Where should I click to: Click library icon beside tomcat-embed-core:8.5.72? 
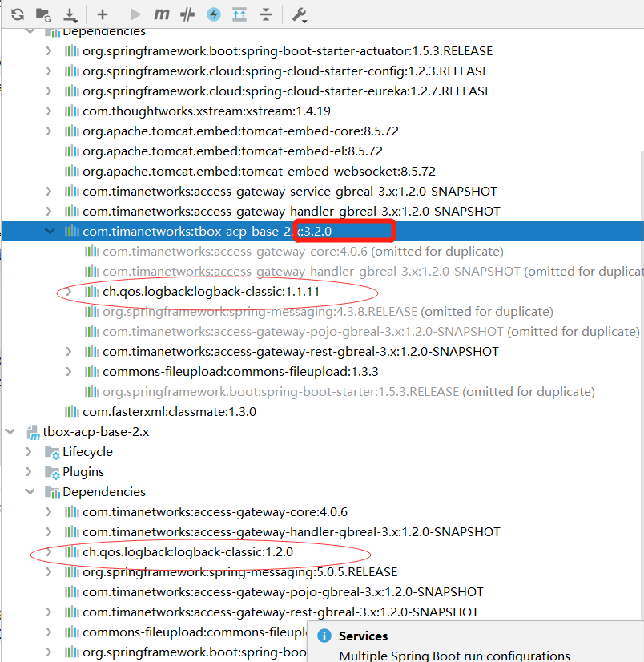[72, 131]
